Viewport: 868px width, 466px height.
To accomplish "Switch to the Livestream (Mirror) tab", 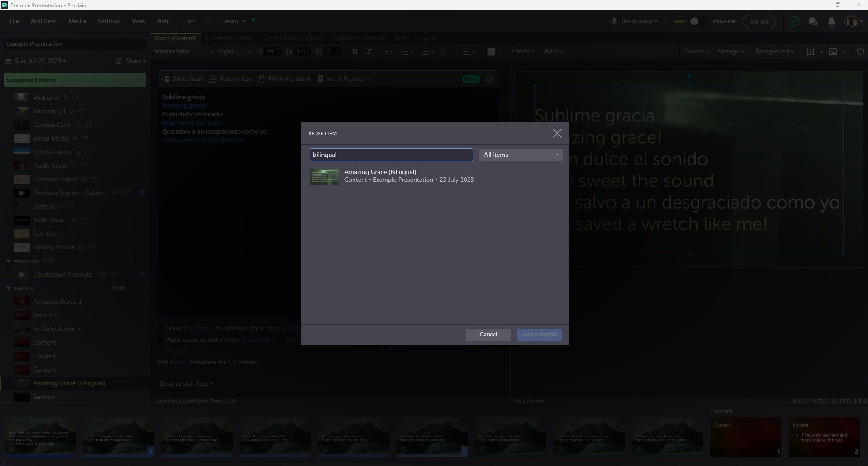I will click(x=230, y=39).
